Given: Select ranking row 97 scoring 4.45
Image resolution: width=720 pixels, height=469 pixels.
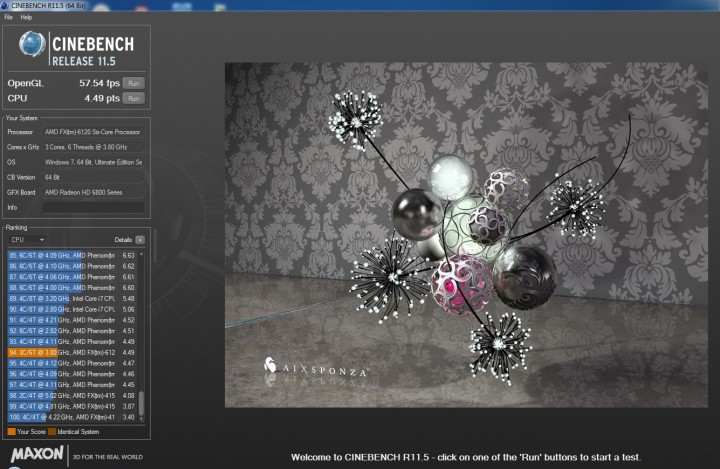Looking at the screenshot, I should point(72,385).
